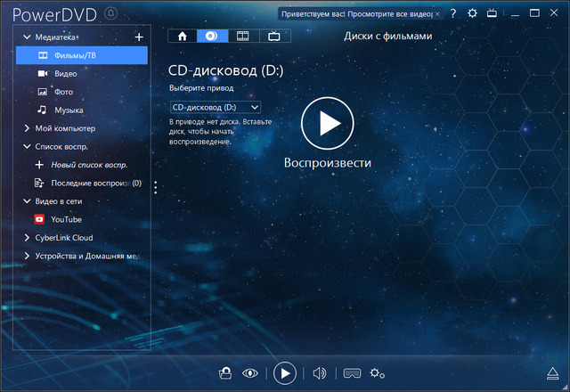Screen dimensions: 570x392
Task: Collapse the Медиатека section
Action: [x=26, y=37]
